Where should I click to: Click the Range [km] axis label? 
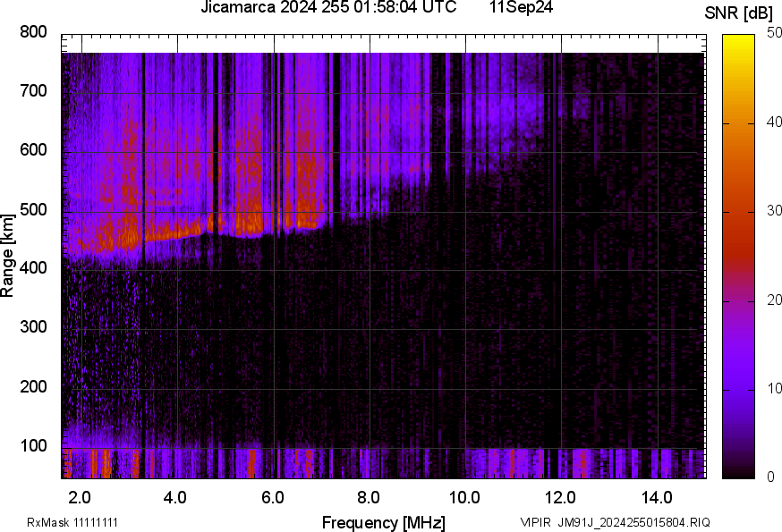[8, 256]
